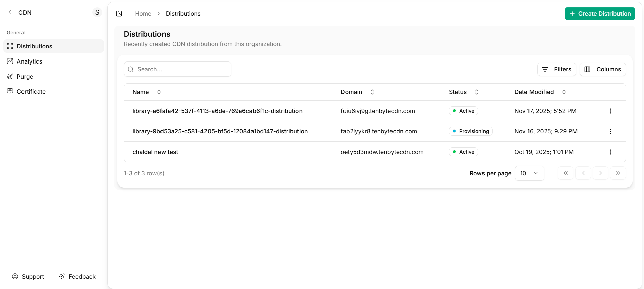Go to first page of results
The height and width of the screenshot is (289, 644).
(x=566, y=173)
